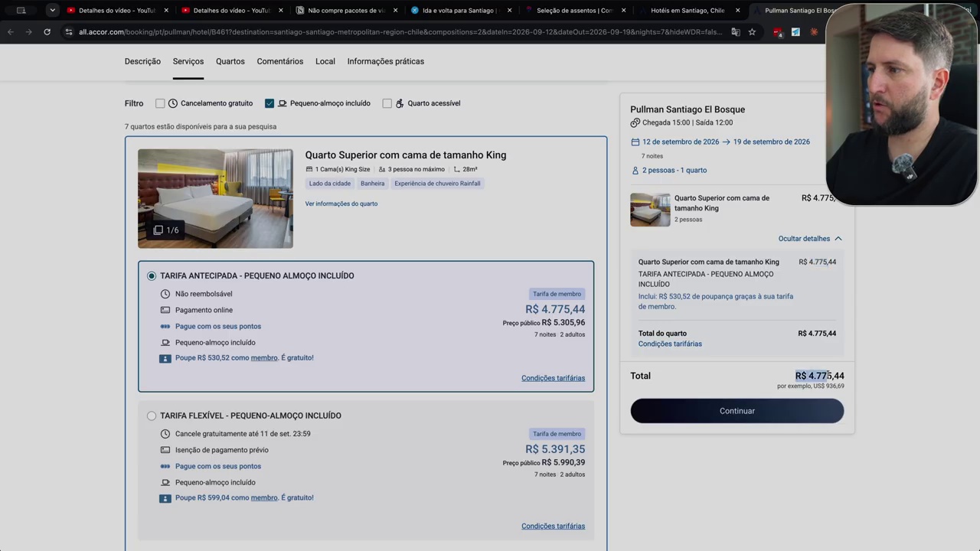Click 'Pague com os seus pontos' in Tarifa Flexível
980x551 pixels.
(x=218, y=466)
